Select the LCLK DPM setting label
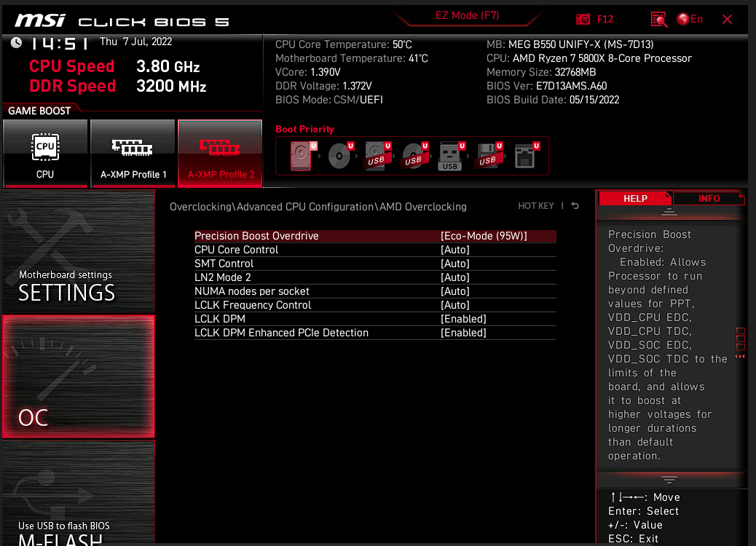 pos(220,319)
